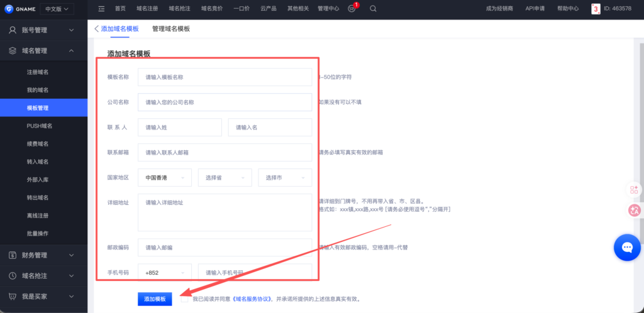This screenshot has height=313, width=644.
Task: Select 离线注册 in the sidebar
Action: pyautogui.click(x=38, y=216)
